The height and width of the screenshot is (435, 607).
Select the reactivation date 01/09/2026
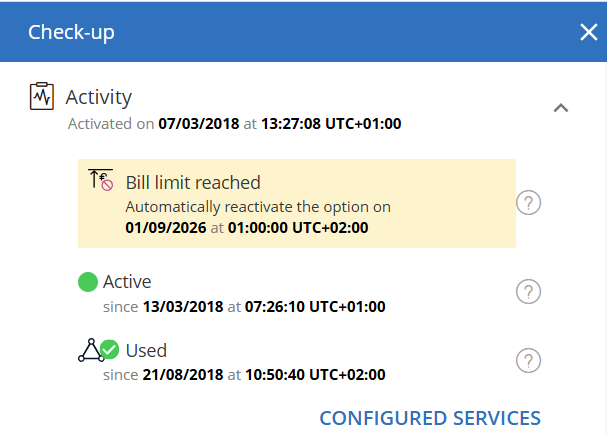click(x=166, y=228)
